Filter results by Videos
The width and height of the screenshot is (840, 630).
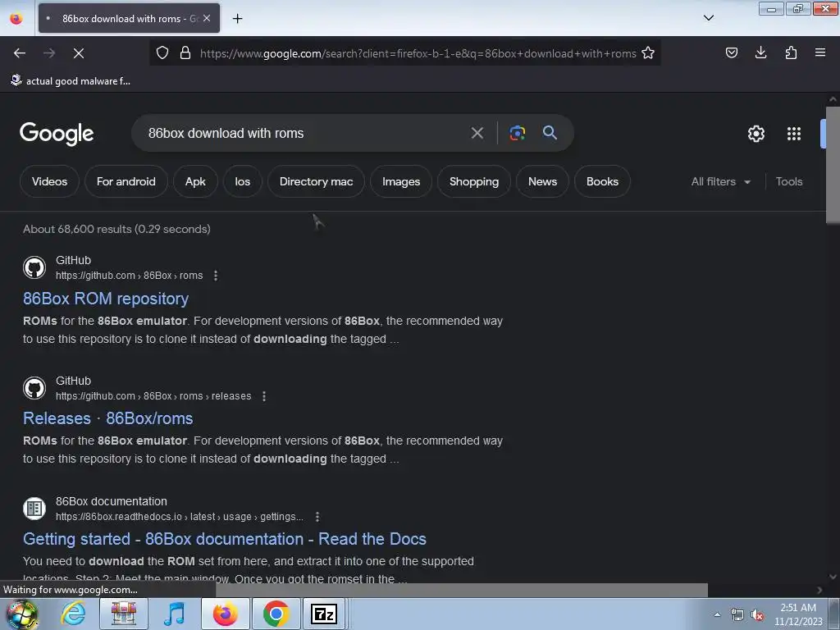tap(49, 181)
